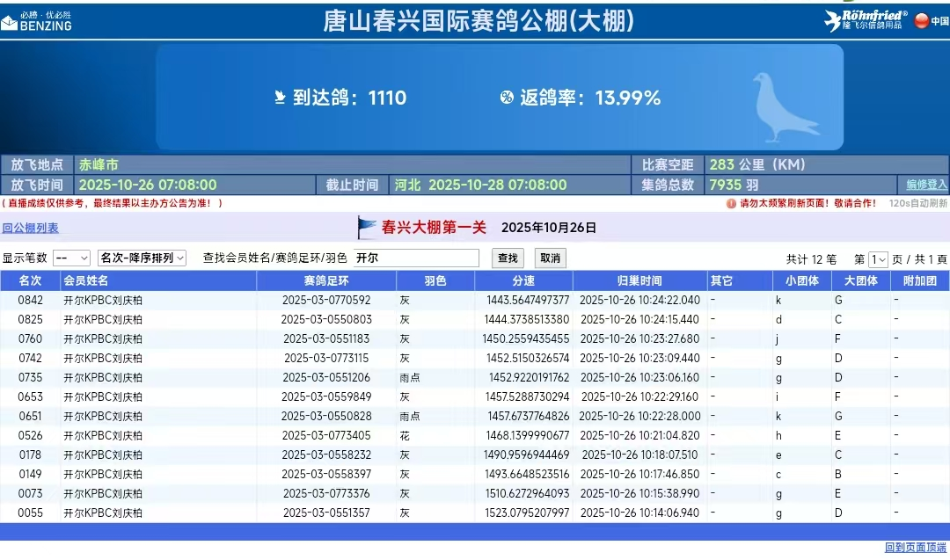Click the search field containing 开尔
Viewport: 950px width, 560px height.
(x=416, y=258)
